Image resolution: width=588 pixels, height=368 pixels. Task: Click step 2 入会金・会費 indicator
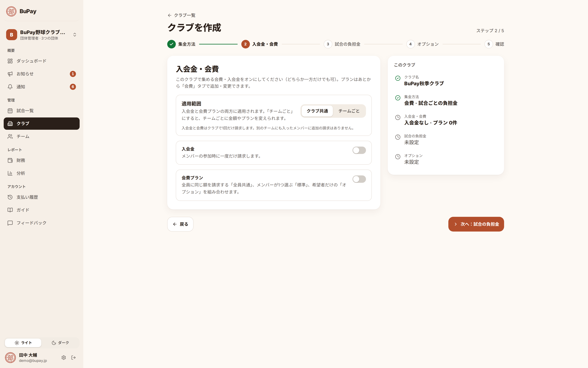[260, 44]
